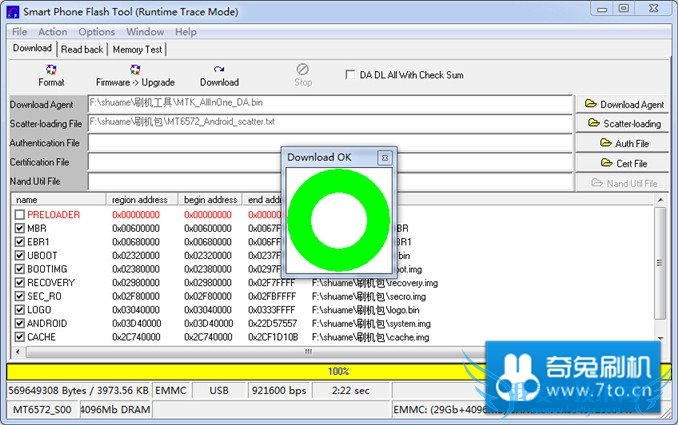Open the Action menu
This screenshot has width=678, height=425.
tap(53, 32)
